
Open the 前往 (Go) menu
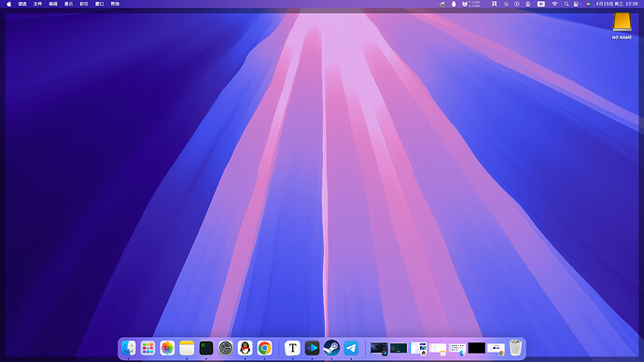pos(84,4)
